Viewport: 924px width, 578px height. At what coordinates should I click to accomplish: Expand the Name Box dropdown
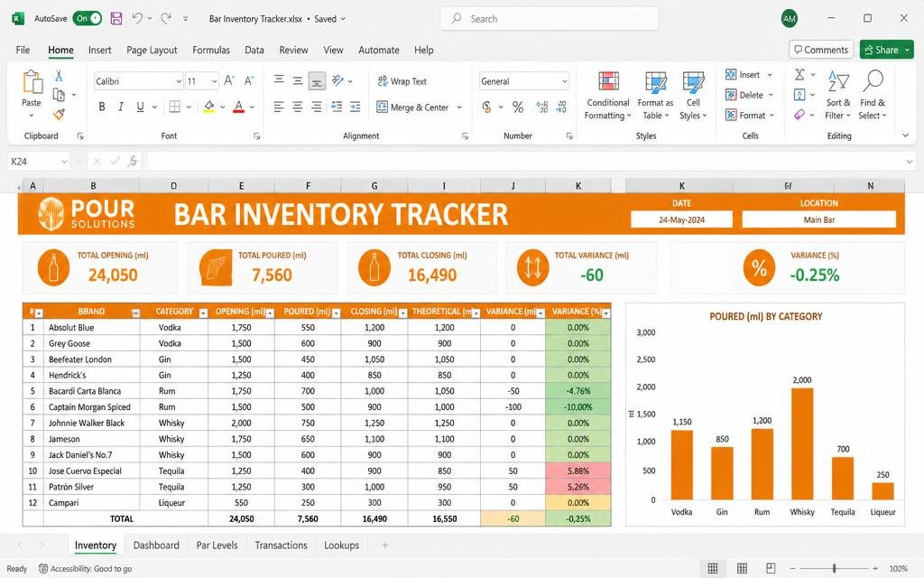click(63, 161)
